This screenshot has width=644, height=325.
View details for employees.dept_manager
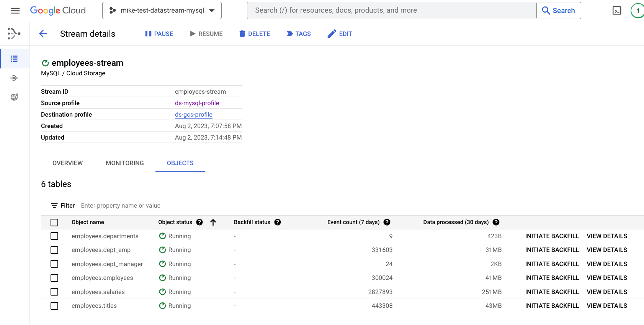[x=607, y=264]
